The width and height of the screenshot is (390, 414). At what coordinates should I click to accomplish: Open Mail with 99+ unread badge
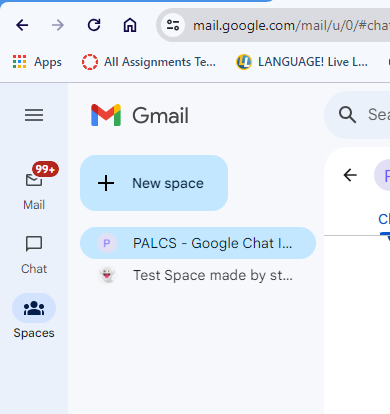[x=34, y=187]
